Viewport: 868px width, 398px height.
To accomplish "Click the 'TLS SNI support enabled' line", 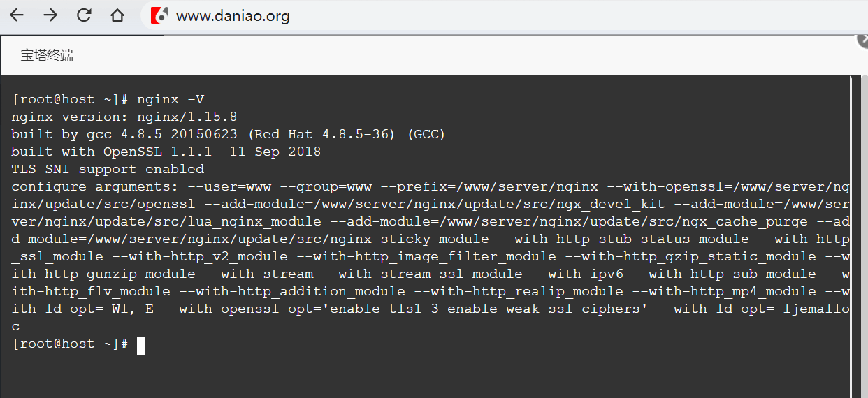I will pyautogui.click(x=108, y=169).
